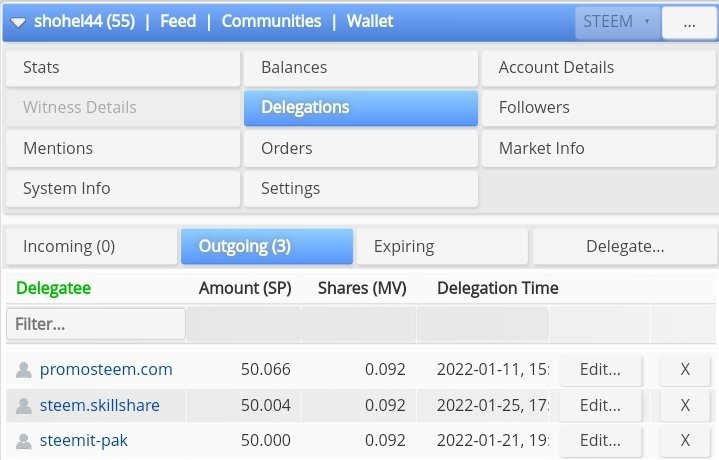Click the dropdown triangle beside shohel44
This screenshot has height=460, width=719.
pos(18,22)
